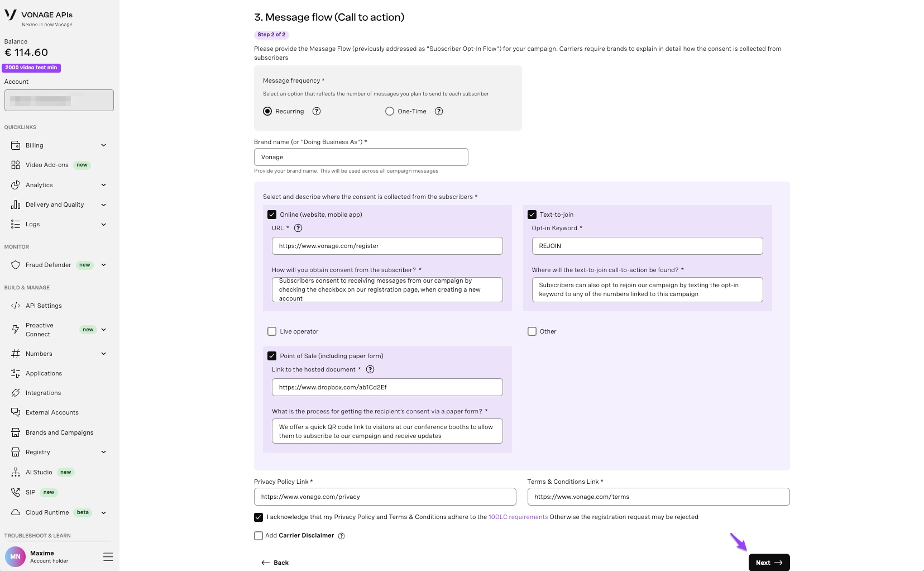Show help for Carrier Disclaimer
Image resolution: width=924 pixels, height=571 pixels.
(x=342, y=536)
